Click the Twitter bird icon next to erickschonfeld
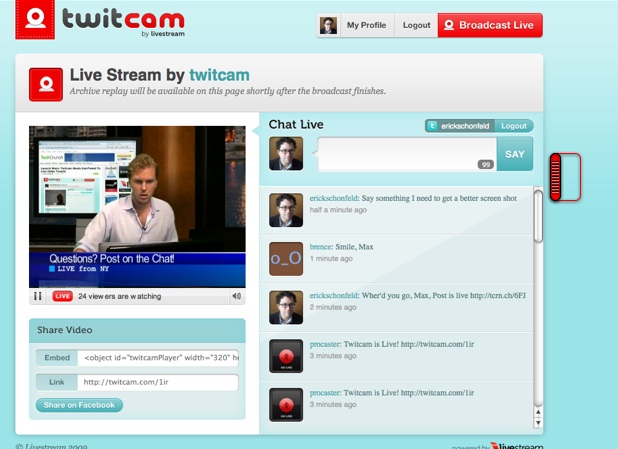Viewport: 618px width, 449px height. (x=432, y=126)
